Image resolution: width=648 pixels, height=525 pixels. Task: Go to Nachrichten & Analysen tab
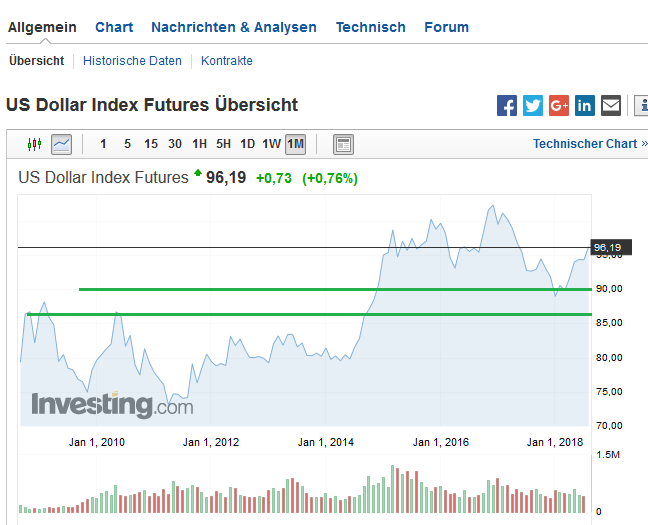coord(234,27)
